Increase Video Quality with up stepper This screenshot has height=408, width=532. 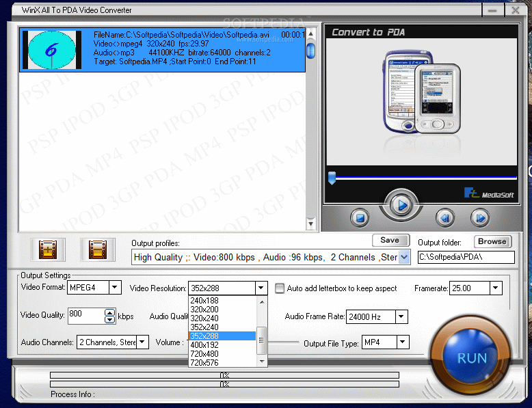109,313
